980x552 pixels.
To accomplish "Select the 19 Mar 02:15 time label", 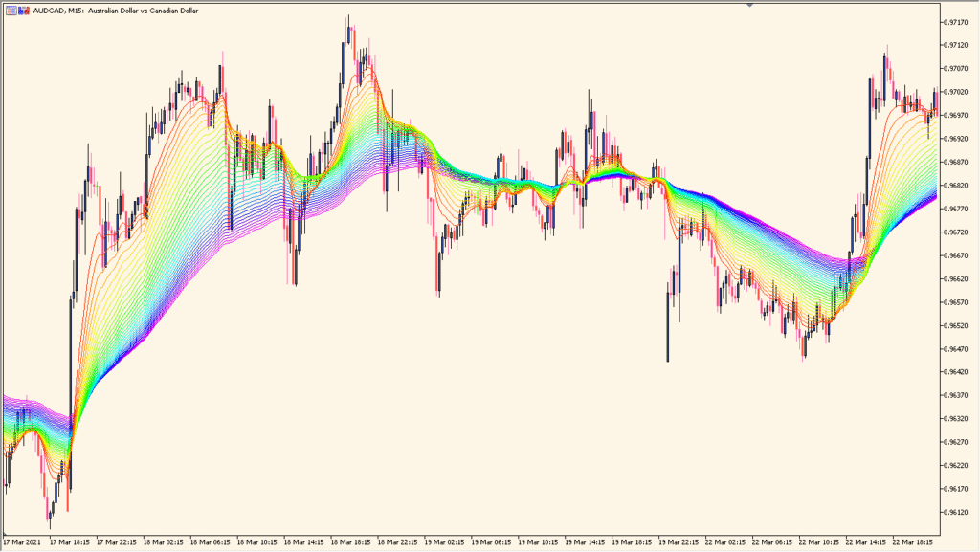I will pos(444,542).
